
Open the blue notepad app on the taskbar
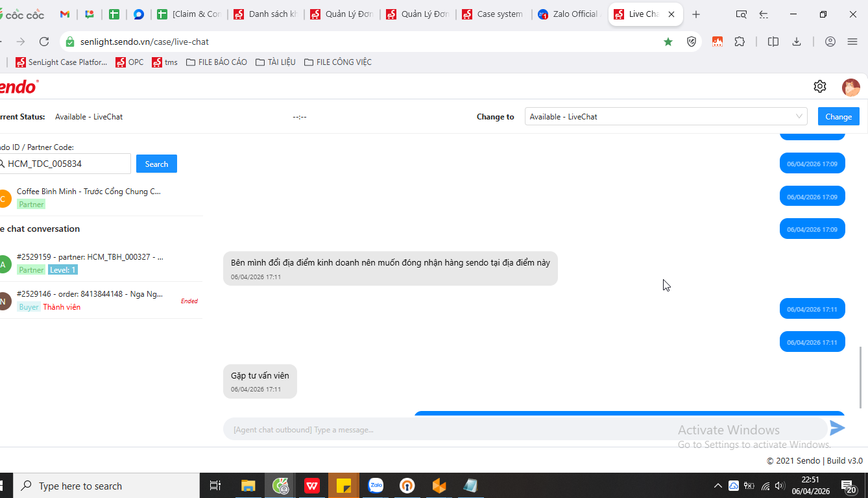(470, 486)
